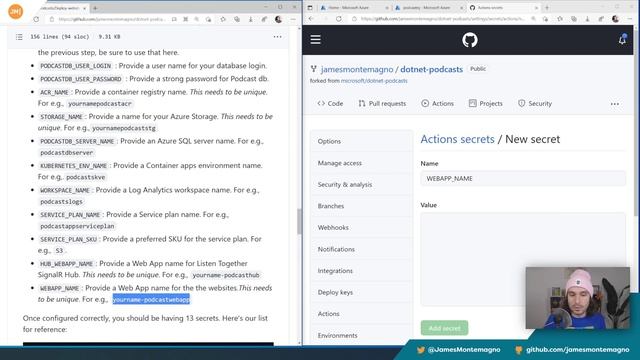Click the WEBAPP_NAME code label in README

click(x=60, y=288)
